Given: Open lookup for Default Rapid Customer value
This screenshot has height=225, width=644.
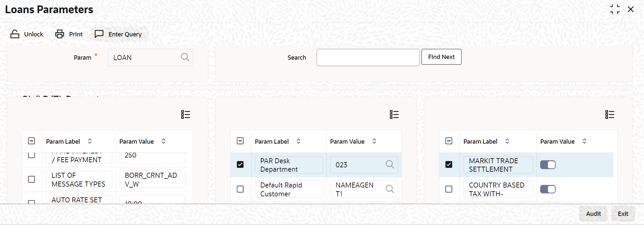Looking at the screenshot, I should (390, 189).
